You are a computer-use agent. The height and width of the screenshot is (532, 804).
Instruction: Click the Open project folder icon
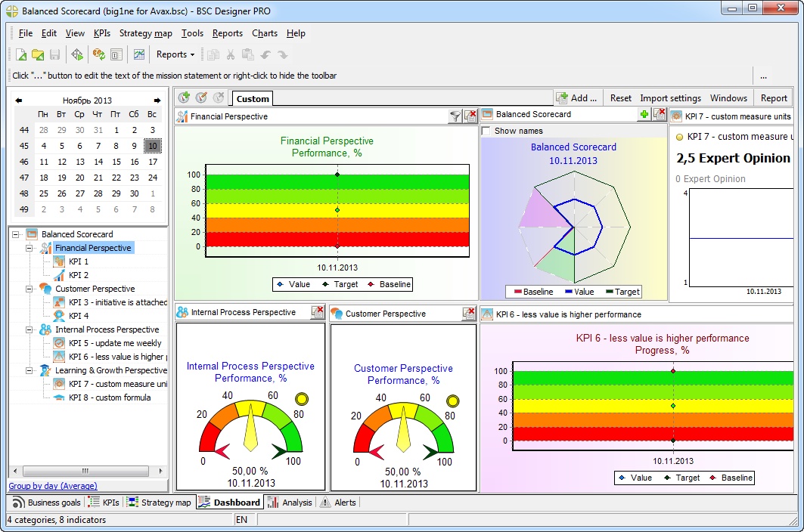[38, 54]
